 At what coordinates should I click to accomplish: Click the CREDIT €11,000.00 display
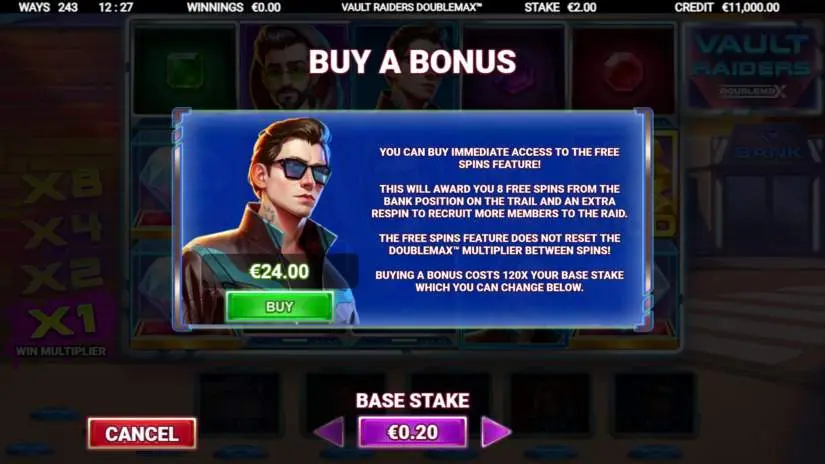tap(727, 7)
